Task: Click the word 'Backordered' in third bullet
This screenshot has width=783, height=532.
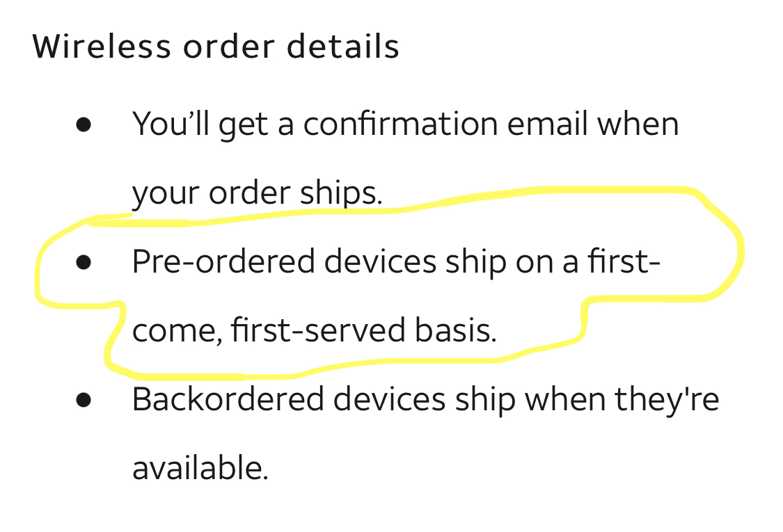Action: click(228, 399)
